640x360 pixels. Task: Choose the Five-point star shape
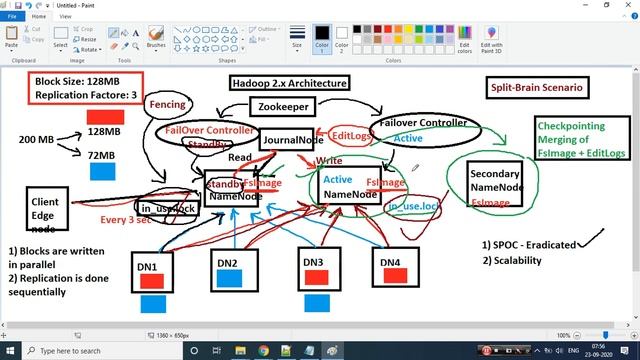(196, 49)
